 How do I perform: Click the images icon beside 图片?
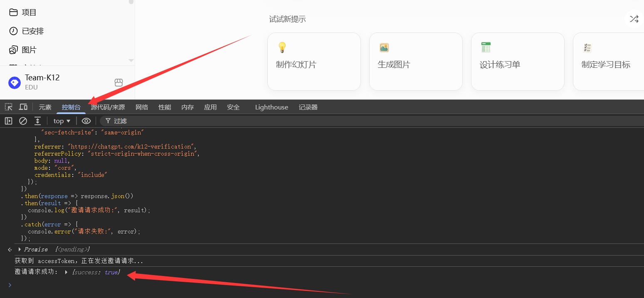point(14,50)
